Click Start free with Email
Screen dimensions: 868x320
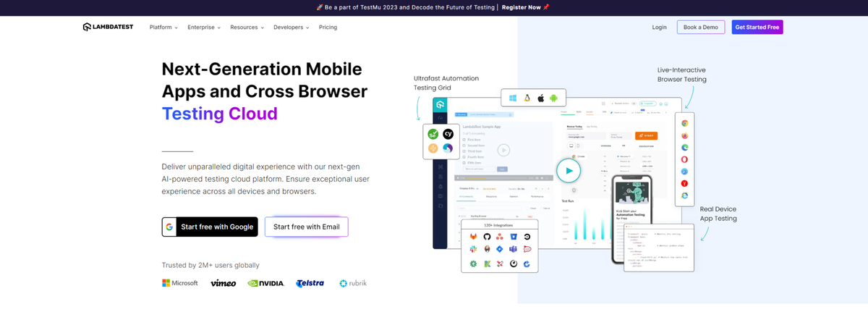click(x=307, y=227)
